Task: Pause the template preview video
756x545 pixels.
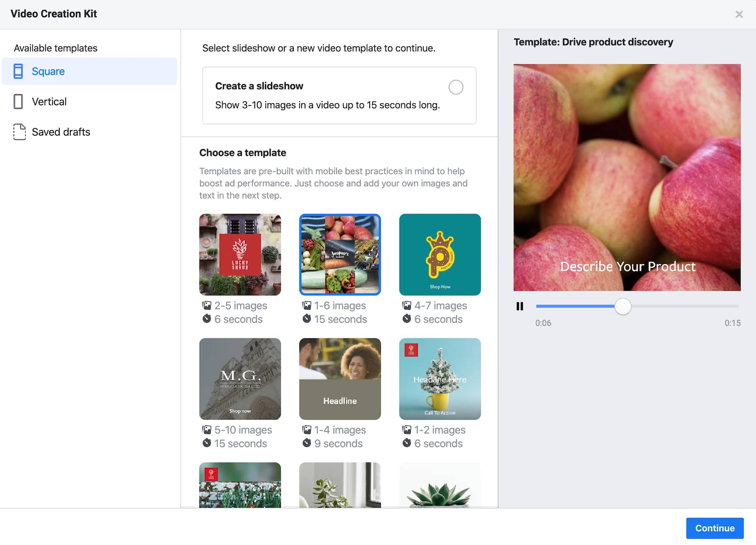Action: (x=519, y=306)
